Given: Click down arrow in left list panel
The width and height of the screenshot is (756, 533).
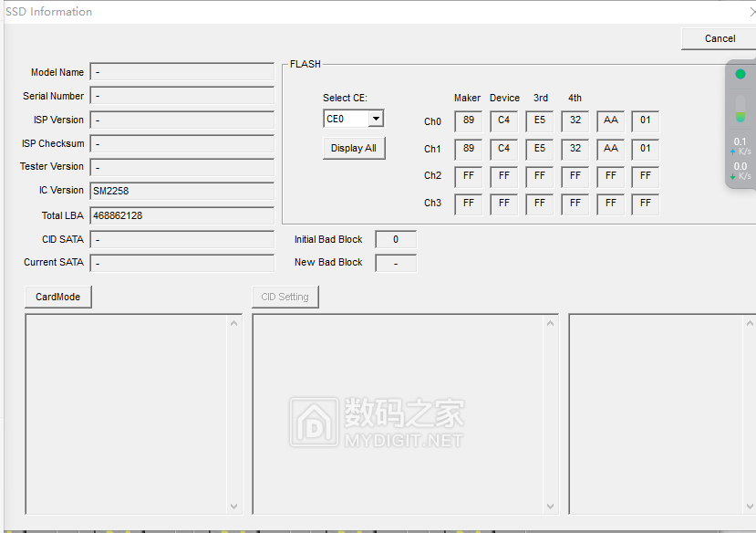Looking at the screenshot, I should click(234, 507).
